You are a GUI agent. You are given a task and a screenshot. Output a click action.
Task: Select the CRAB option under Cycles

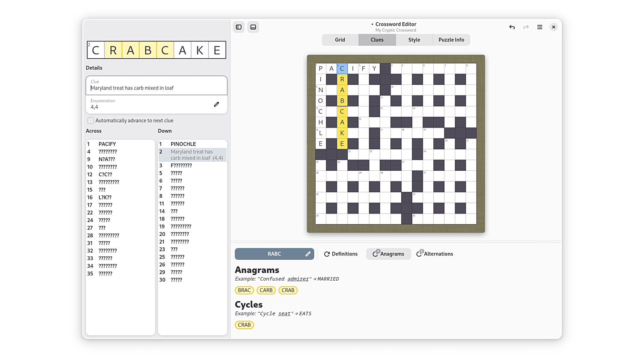(244, 325)
